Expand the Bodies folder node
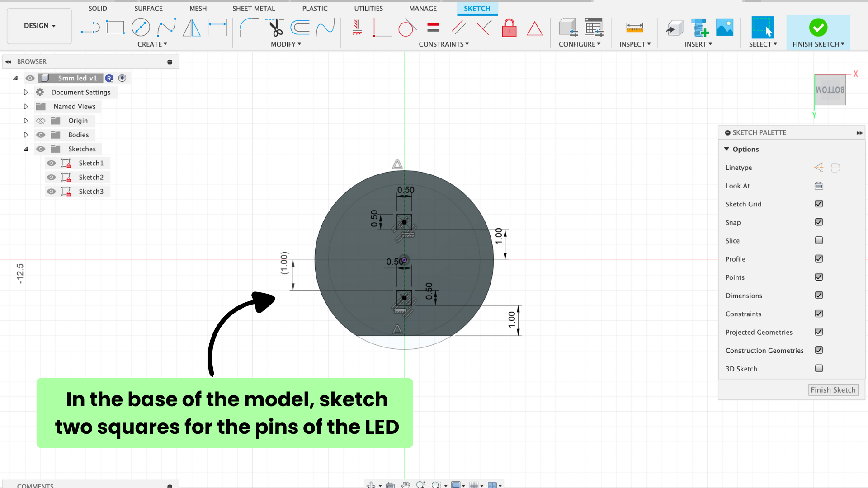 (26, 135)
